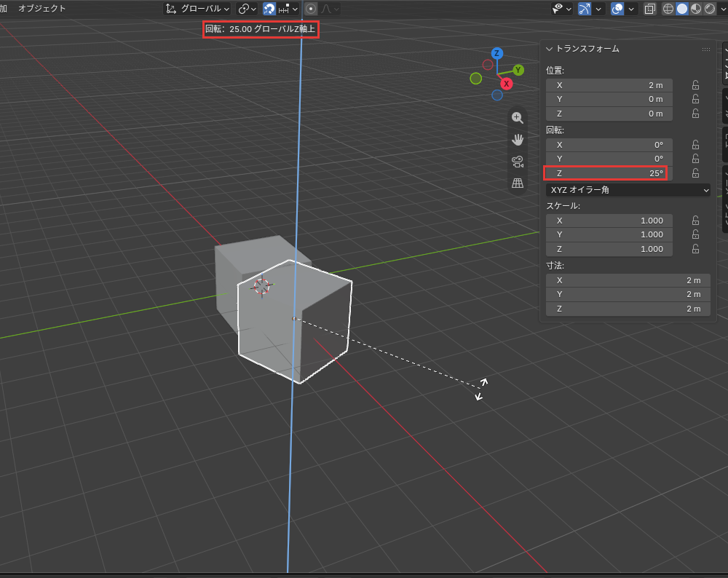
Task: Select wireframe shading mode icon
Action: (668, 9)
